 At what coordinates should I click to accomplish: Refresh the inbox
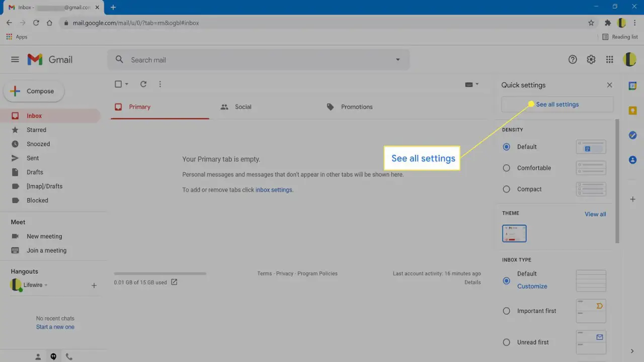pos(143,84)
